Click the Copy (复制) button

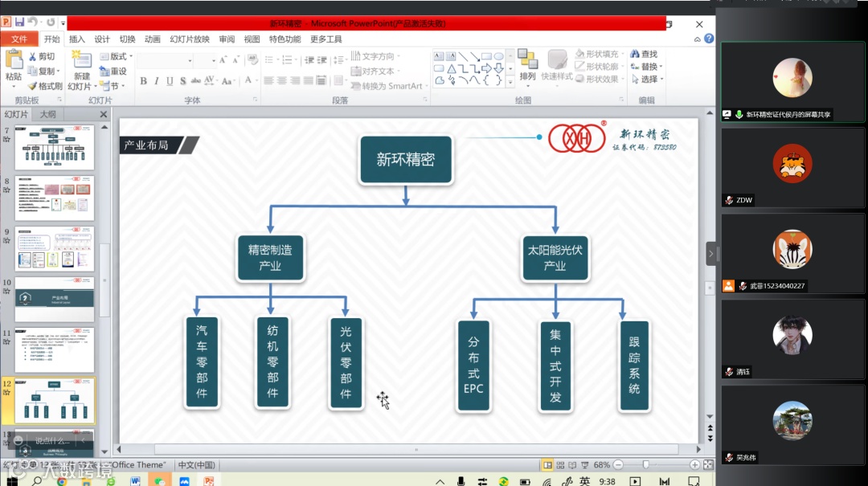43,71
